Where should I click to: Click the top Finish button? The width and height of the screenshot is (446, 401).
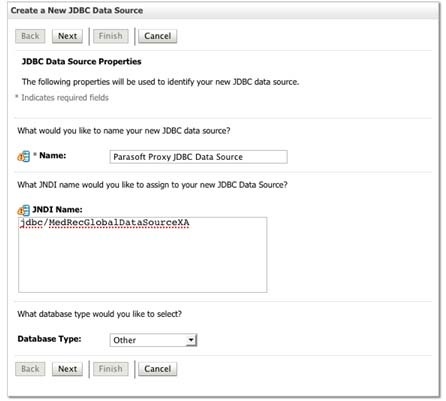(x=111, y=36)
